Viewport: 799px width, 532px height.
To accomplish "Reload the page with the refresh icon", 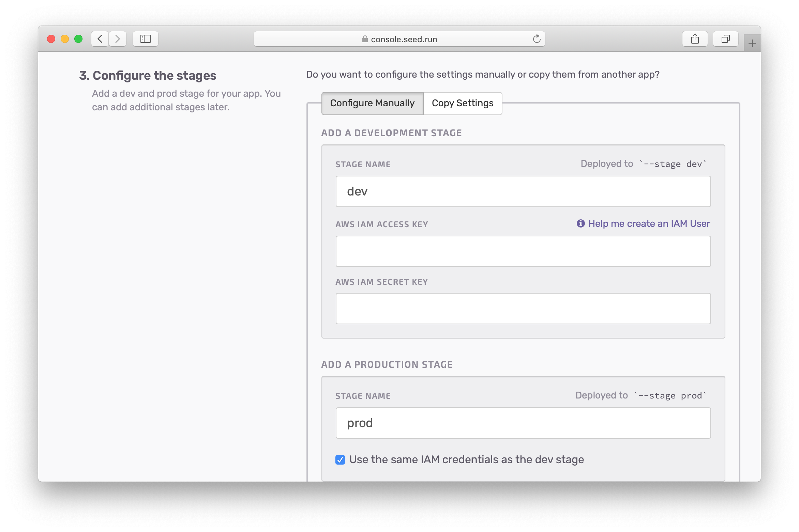I will tap(537, 39).
